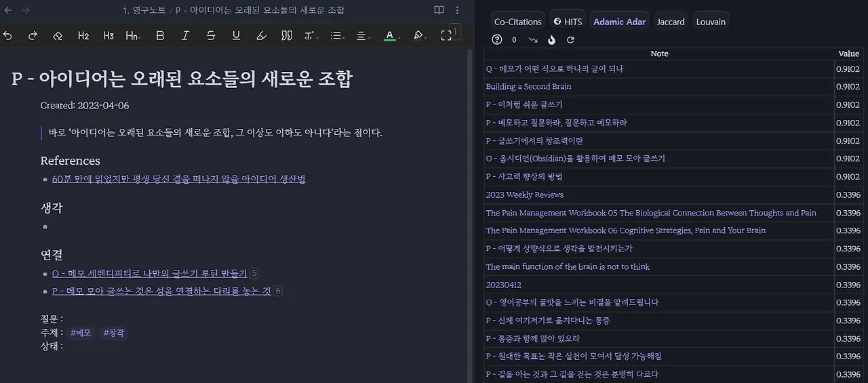Click the #메모 tag
The image size is (868, 383).
click(80, 333)
